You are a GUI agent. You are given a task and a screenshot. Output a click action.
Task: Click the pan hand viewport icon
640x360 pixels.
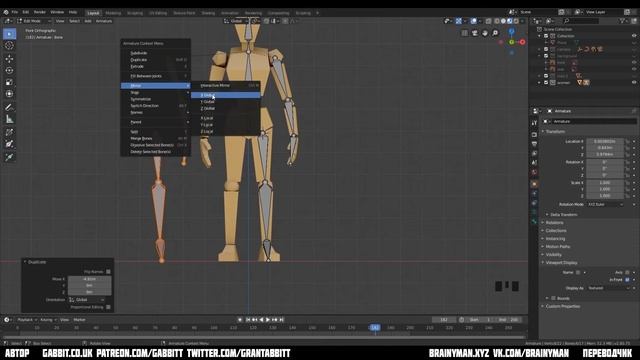(x=485, y=33)
